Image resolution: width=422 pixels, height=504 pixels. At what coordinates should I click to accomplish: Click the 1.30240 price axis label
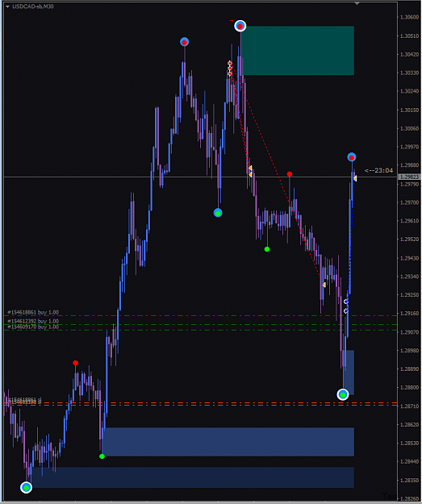(409, 91)
